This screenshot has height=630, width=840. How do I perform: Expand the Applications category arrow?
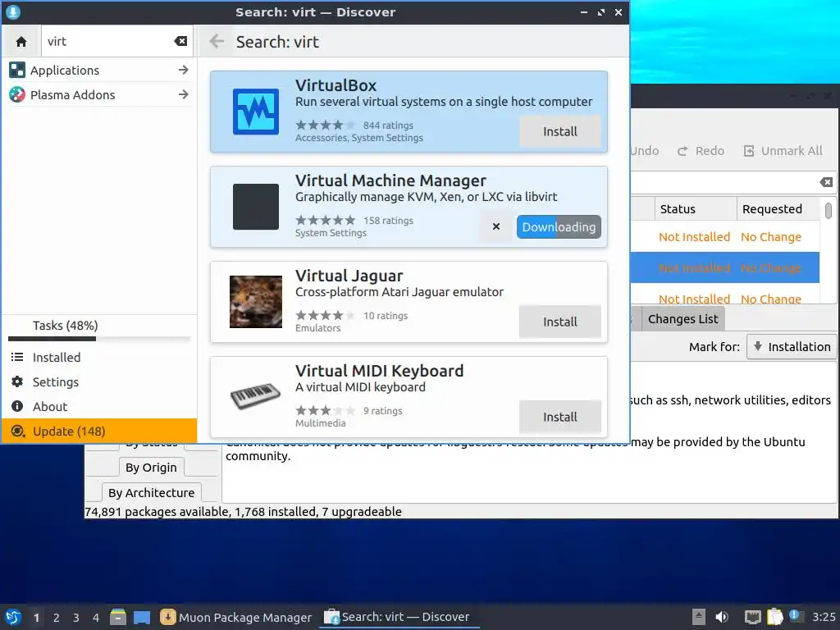[x=183, y=70]
